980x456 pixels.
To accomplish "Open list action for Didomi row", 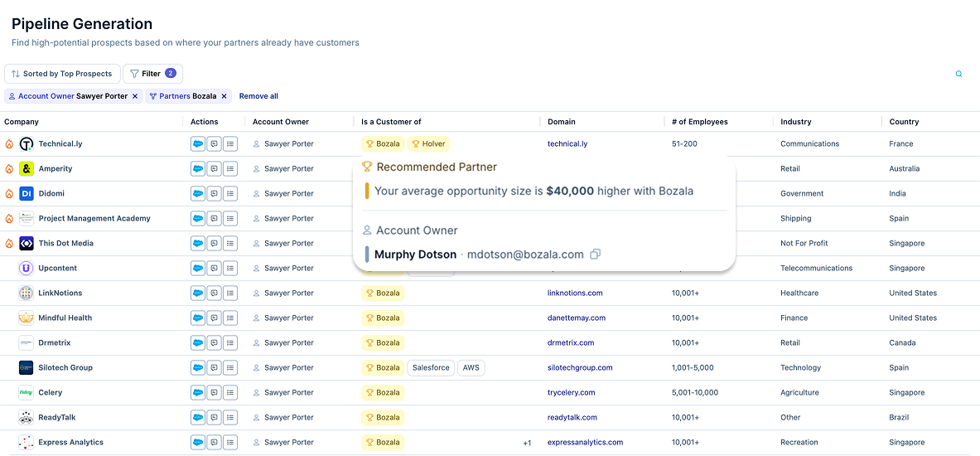I will (230, 194).
